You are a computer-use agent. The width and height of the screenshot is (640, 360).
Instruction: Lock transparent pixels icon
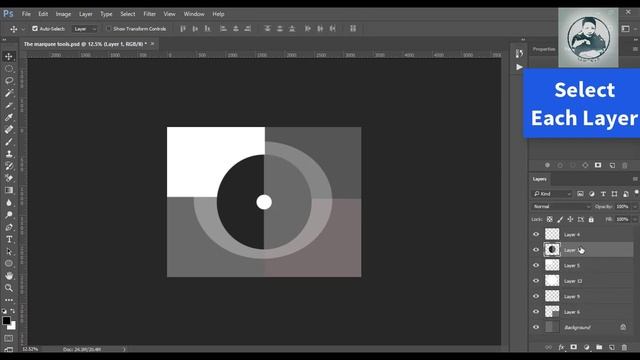click(x=550, y=220)
